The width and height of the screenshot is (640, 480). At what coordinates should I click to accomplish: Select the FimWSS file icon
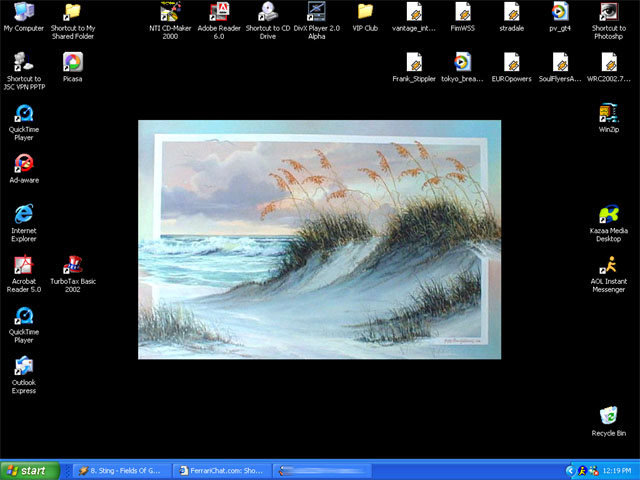pyautogui.click(x=462, y=17)
